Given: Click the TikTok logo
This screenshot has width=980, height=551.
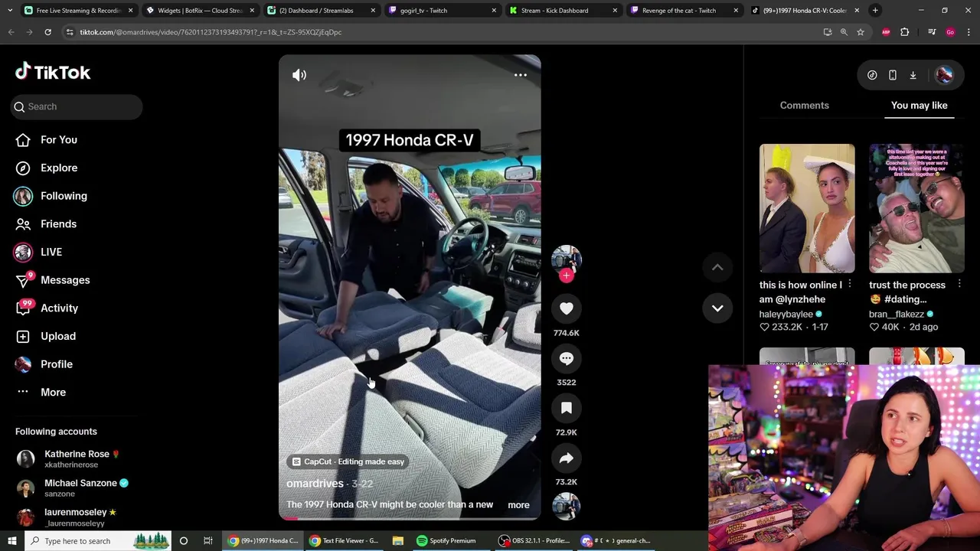Looking at the screenshot, I should (53, 72).
